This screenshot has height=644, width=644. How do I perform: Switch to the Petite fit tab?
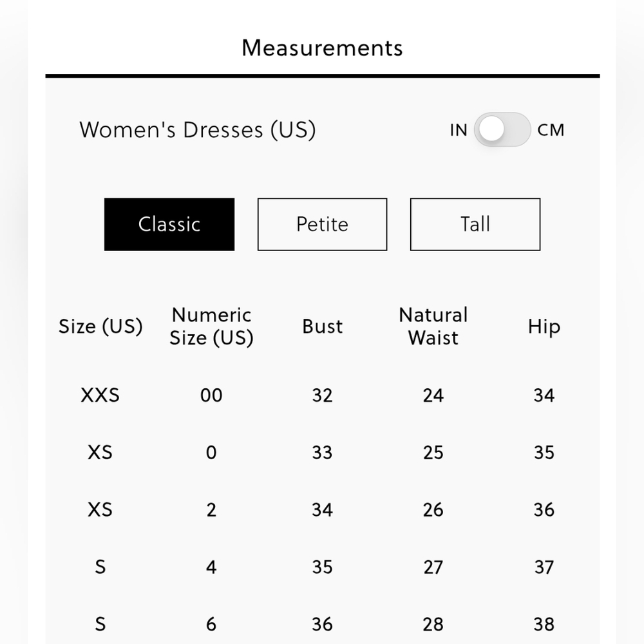[322, 224]
